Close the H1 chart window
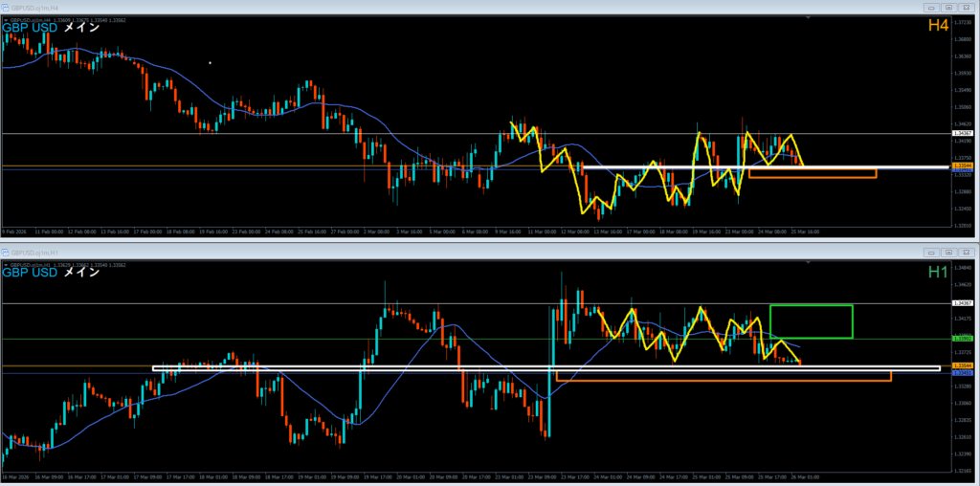 (x=965, y=252)
